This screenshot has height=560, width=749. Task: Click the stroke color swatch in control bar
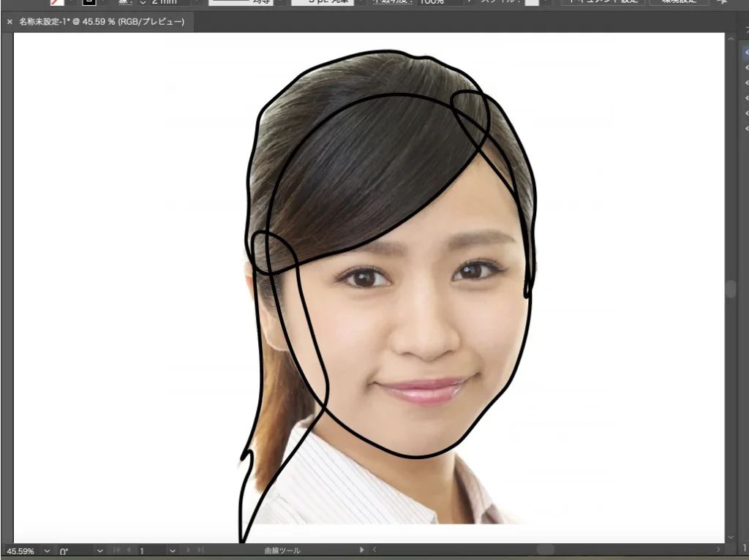click(x=89, y=2)
